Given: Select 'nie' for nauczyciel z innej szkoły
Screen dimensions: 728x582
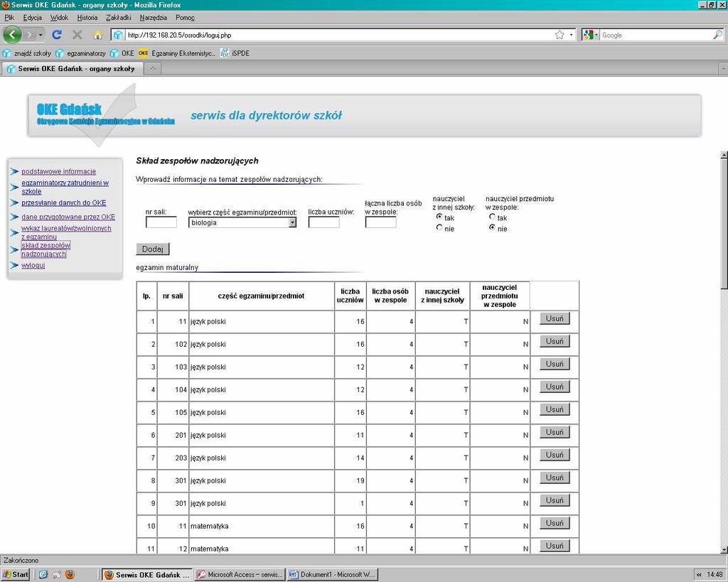Looking at the screenshot, I should (x=439, y=227).
